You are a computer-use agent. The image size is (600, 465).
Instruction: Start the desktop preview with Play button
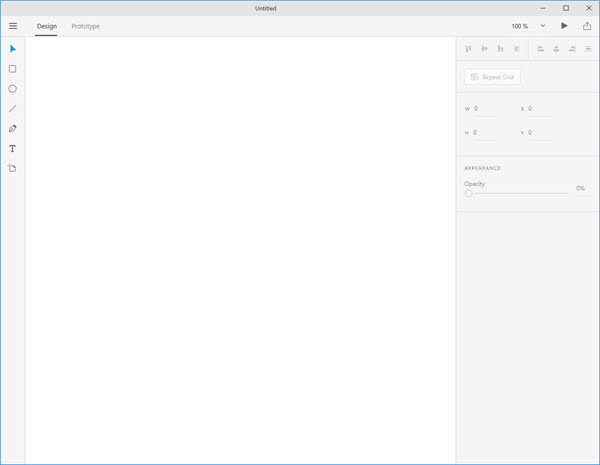pyautogui.click(x=564, y=26)
